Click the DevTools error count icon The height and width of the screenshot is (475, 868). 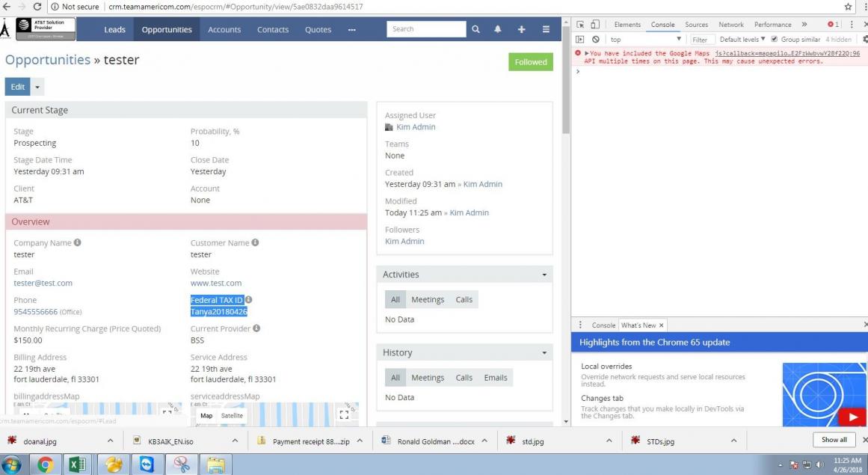coord(833,25)
